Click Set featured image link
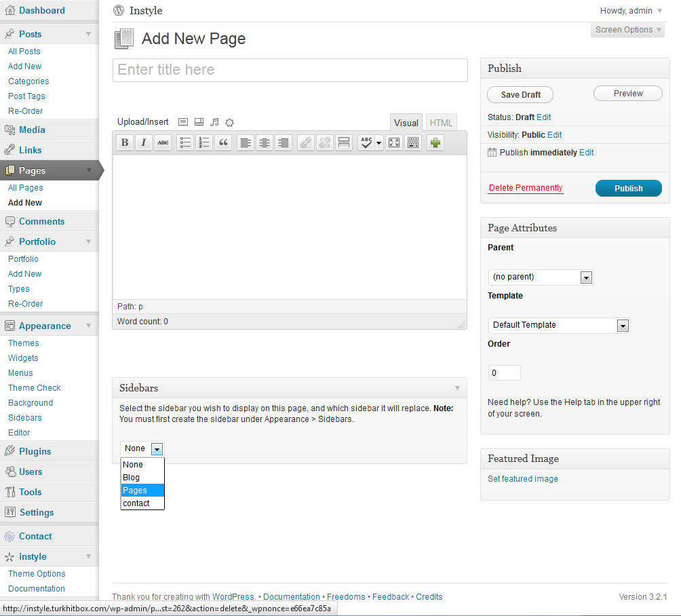This screenshot has height=616, width=681. (522, 479)
